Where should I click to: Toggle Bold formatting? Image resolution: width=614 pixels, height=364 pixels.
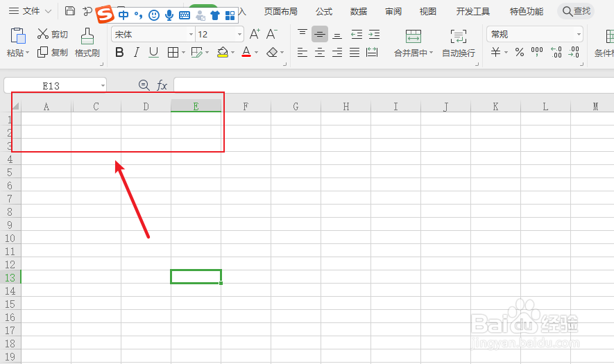pos(120,52)
